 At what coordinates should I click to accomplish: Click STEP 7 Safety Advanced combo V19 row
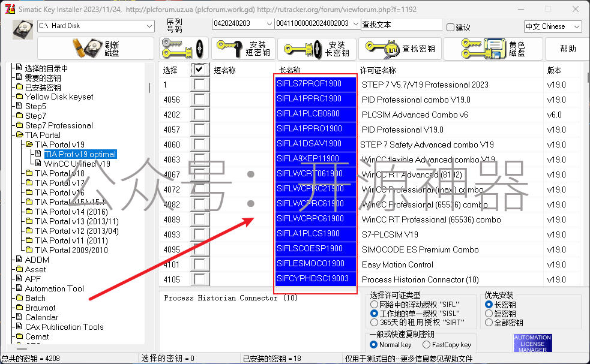427,145
